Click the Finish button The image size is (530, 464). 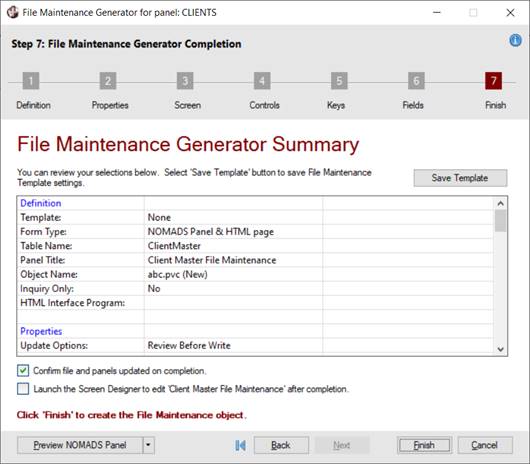[424, 445]
